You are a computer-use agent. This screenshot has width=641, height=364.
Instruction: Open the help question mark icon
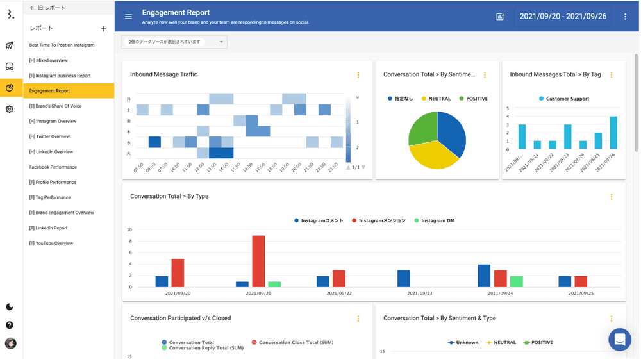click(x=10, y=325)
